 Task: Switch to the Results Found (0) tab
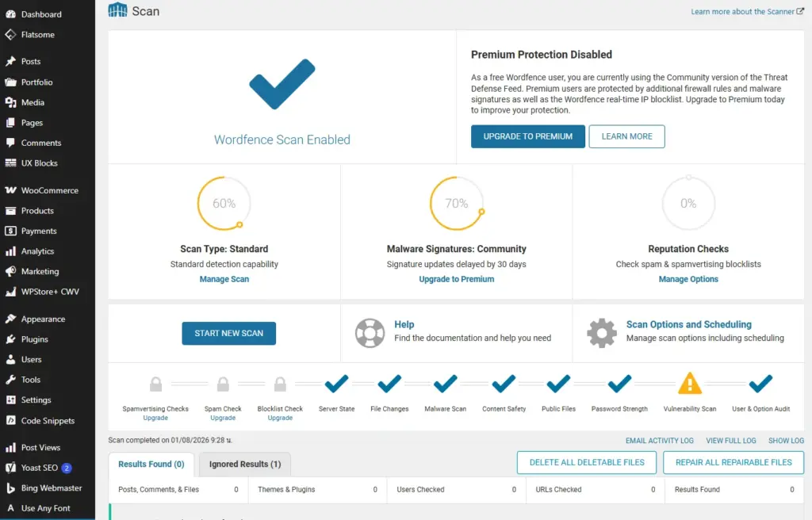151,464
